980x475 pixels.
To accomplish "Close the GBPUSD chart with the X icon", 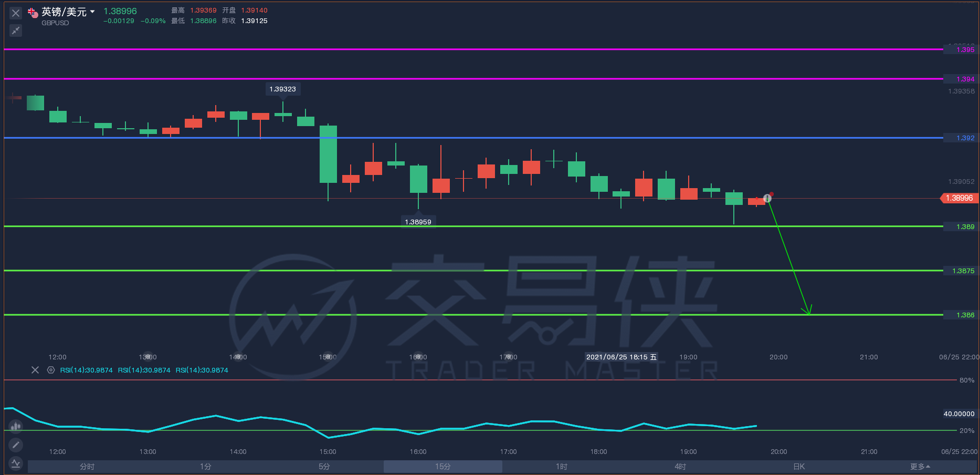I will pyautogui.click(x=16, y=13).
